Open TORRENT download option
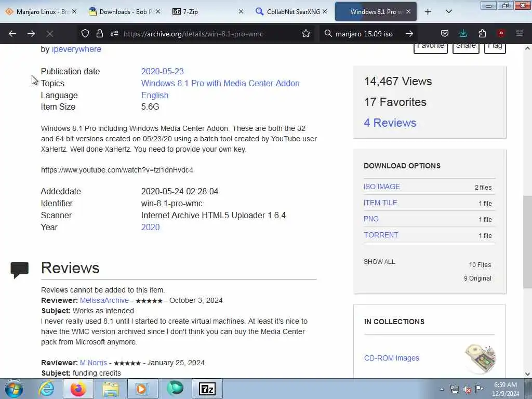The image size is (532, 399). 381,235
